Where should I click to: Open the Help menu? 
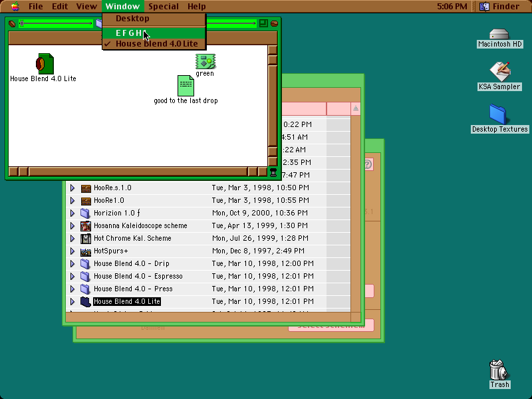(197, 6)
